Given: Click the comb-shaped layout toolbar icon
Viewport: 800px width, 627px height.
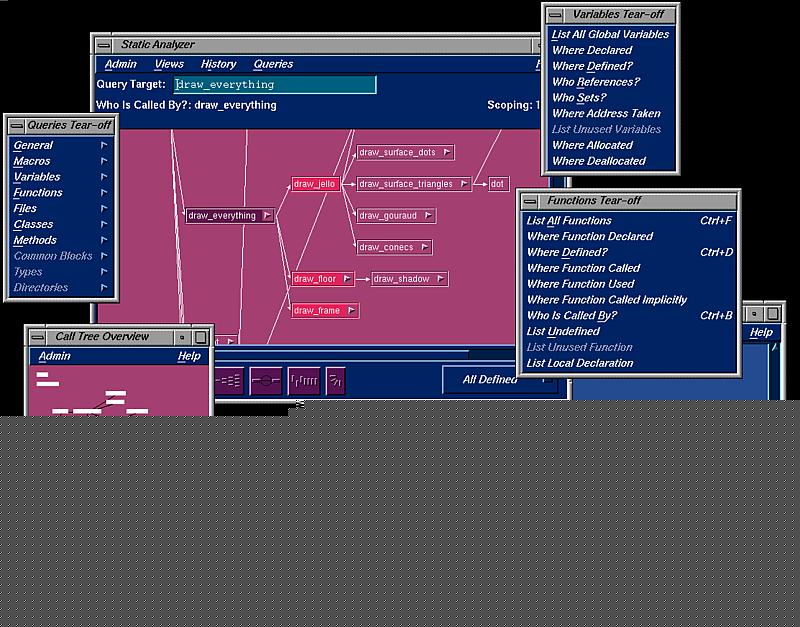Looking at the screenshot, I should click(x=304, y=381).
